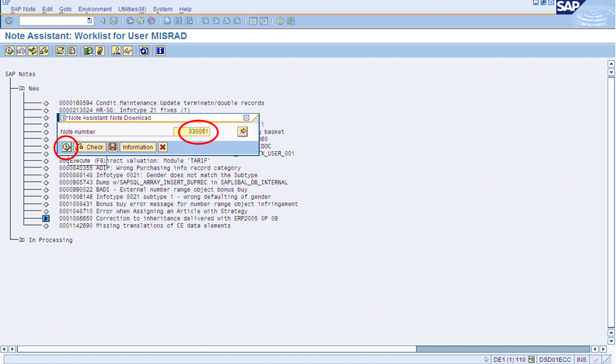Click the blue Information 'i' icon in toolbar

pos(160,51)
